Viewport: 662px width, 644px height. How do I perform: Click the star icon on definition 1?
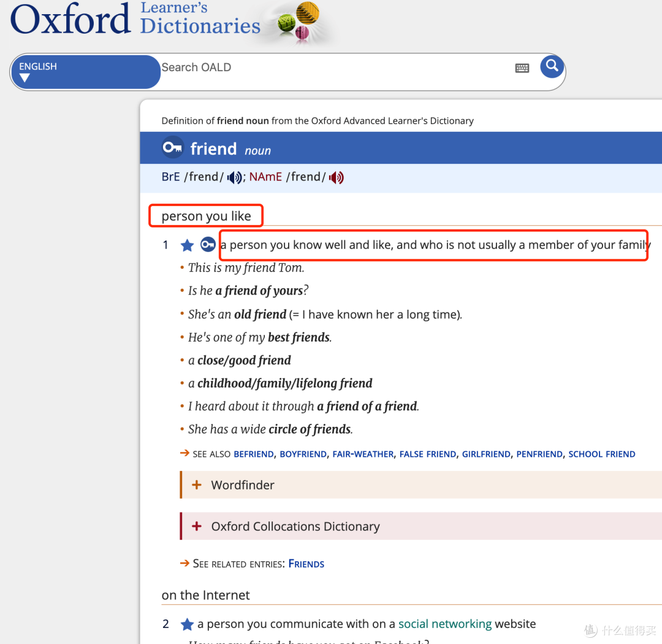187,245
